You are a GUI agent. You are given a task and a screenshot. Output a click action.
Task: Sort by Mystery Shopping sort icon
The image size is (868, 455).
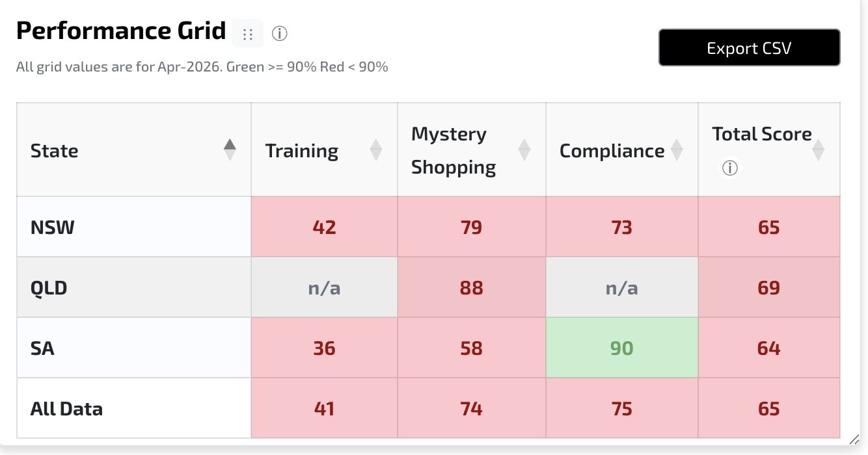[524, 150]
